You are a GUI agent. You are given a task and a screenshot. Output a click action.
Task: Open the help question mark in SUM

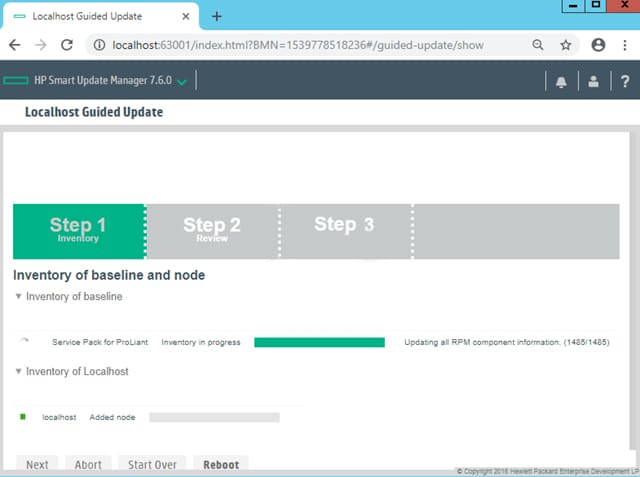pyautogui.click(x=625, y=82)
